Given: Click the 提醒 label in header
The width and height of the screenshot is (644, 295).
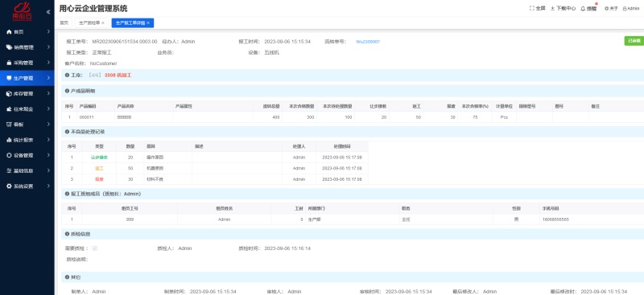Looking at the screenshot, I should [x=592, y=9].
